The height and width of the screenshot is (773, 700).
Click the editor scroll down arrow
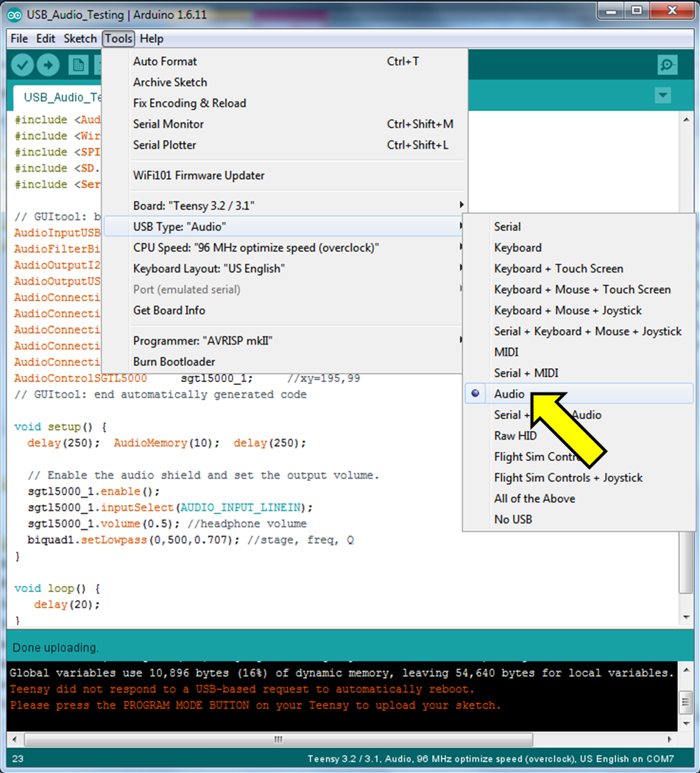(x=686, y=617)
